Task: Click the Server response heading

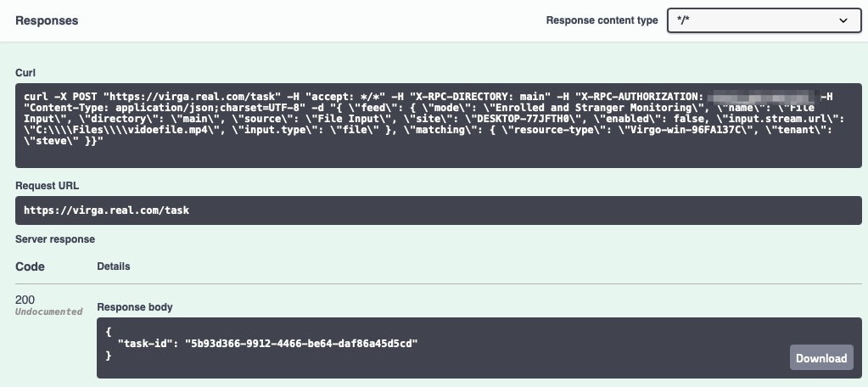Action: pos(55,239)
